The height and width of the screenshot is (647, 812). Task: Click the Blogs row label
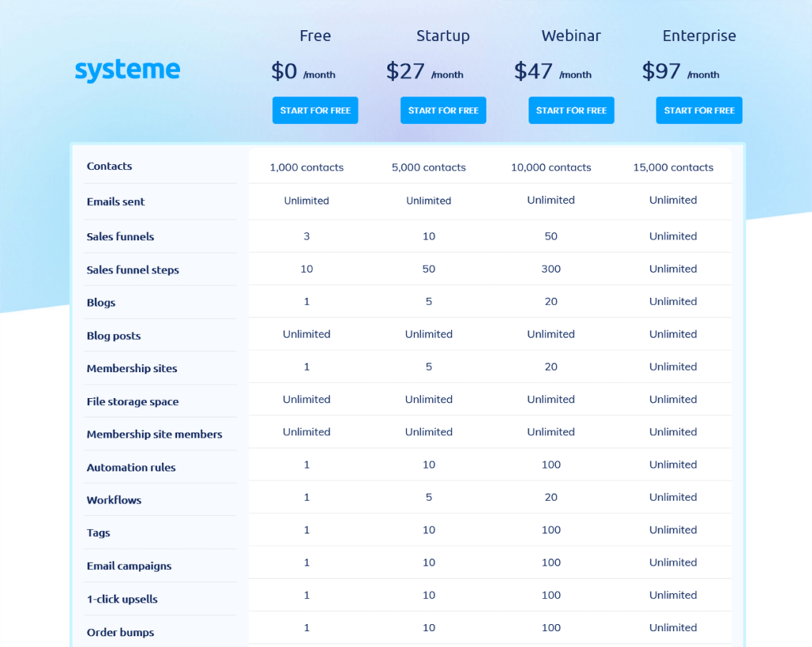tap(101, 303)
